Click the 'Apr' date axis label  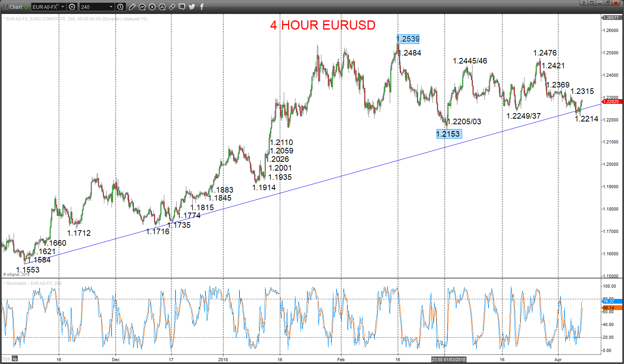pos(558,360)
